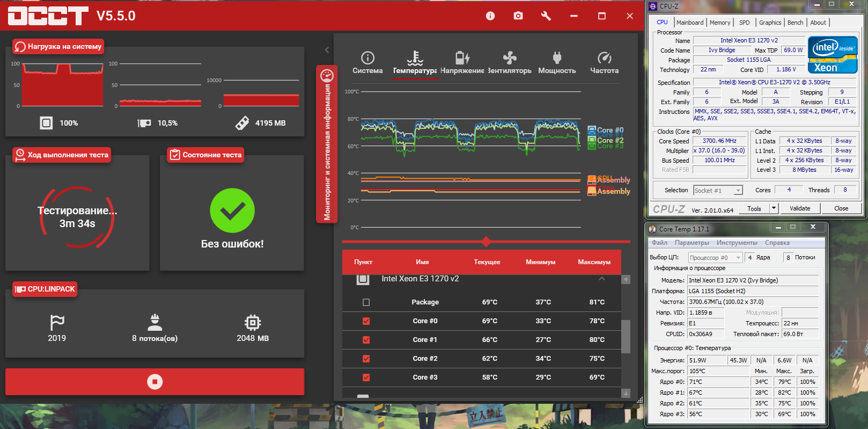Open the Мощность power tab
The height and width of the screenshot is (429, 868).
tap(557, 63)
